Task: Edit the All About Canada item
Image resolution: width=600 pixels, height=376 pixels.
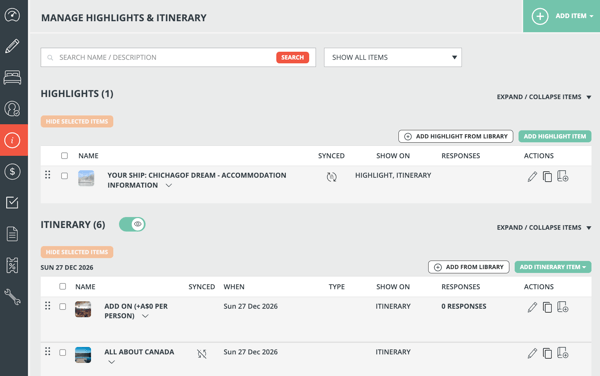Action: [x=532, y=353]
